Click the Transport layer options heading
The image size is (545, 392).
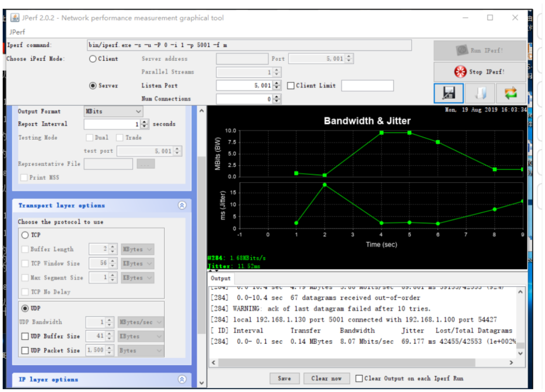coord(62,206)
